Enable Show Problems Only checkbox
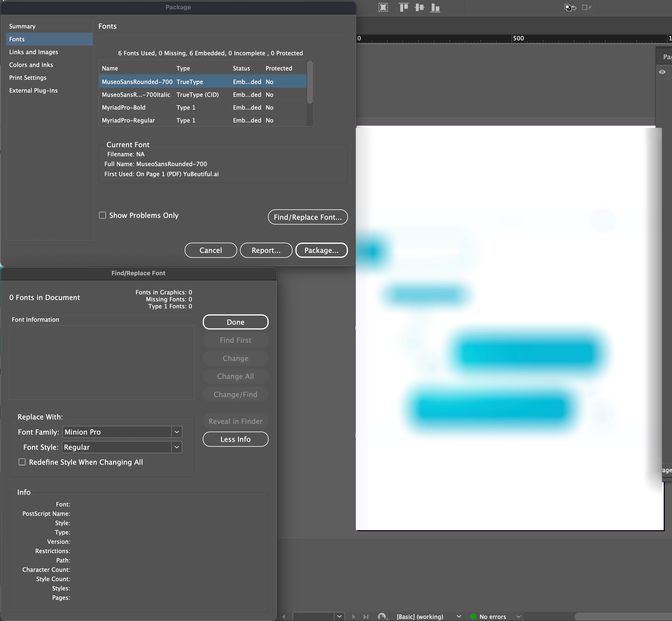The width and height of the screenshot is (672, 621). coord(102,215)
